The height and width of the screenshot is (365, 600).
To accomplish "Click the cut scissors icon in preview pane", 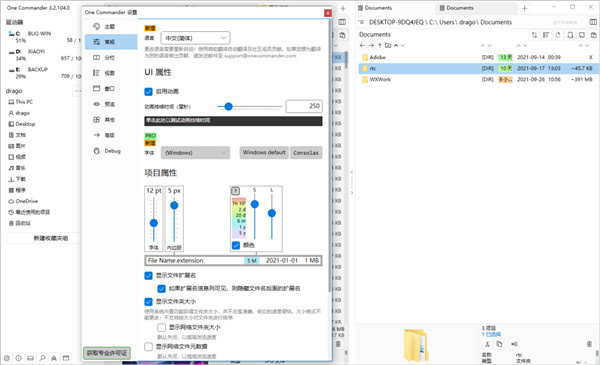I will tap(487, 344).
